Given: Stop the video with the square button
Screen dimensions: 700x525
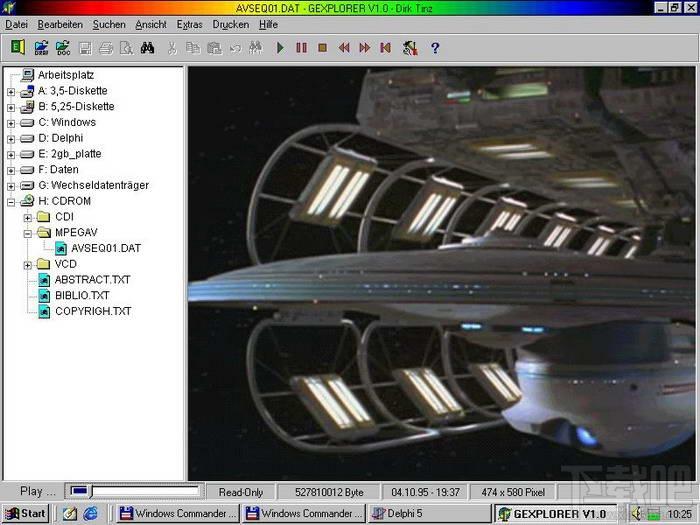Looking at the screenshot, I should click(322, 47).
